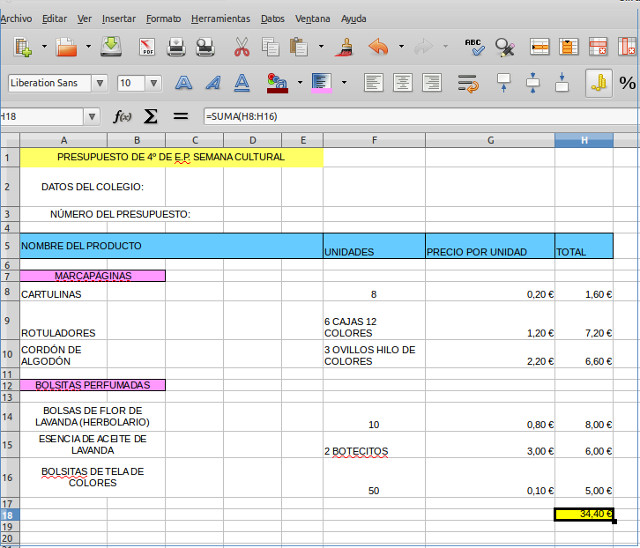Click the Cut scissors icon
The image size is (640, 548).
tap(241, 47)
